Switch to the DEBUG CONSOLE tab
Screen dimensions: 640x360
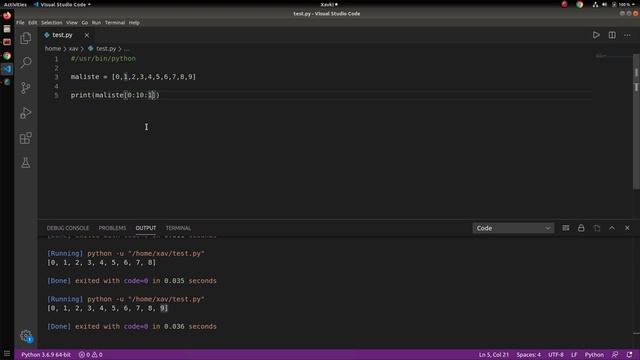point(68,228)
